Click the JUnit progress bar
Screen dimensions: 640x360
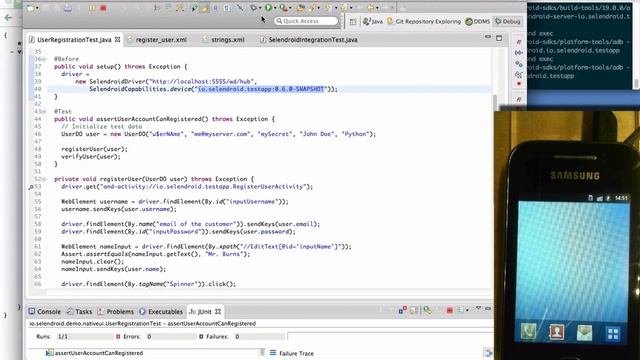pyautogui.click(x=390, y=336)
